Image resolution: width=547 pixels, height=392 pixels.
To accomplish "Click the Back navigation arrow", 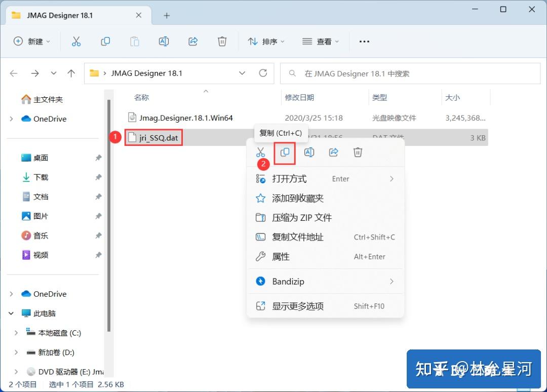I will (x=13, y=73).
